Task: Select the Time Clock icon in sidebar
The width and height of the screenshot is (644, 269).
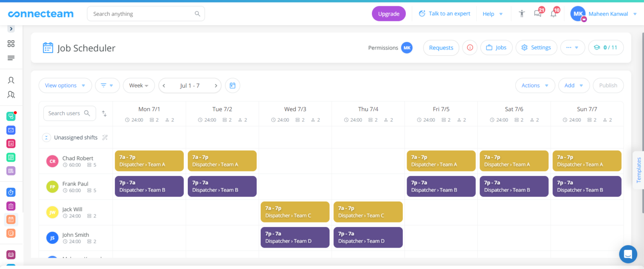Action: 11,192
